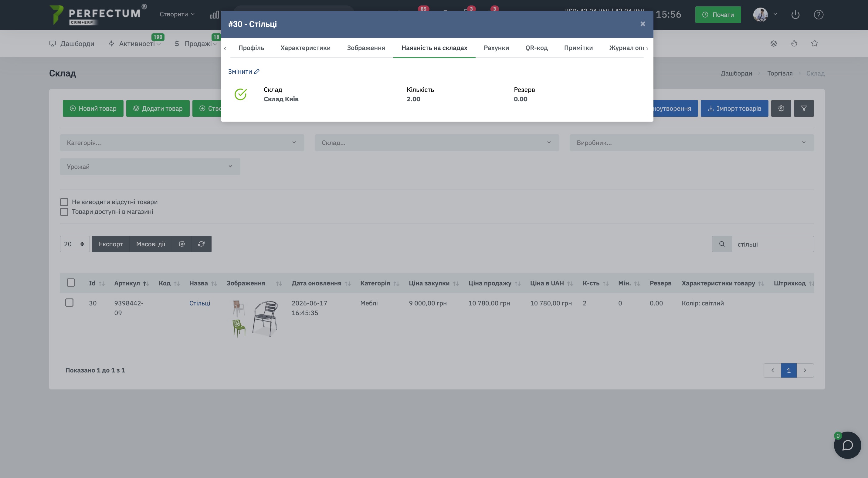The height and width of the screenshot is (478, 868).
Task: Sort table by Категорія column
Action: point(396,284)
